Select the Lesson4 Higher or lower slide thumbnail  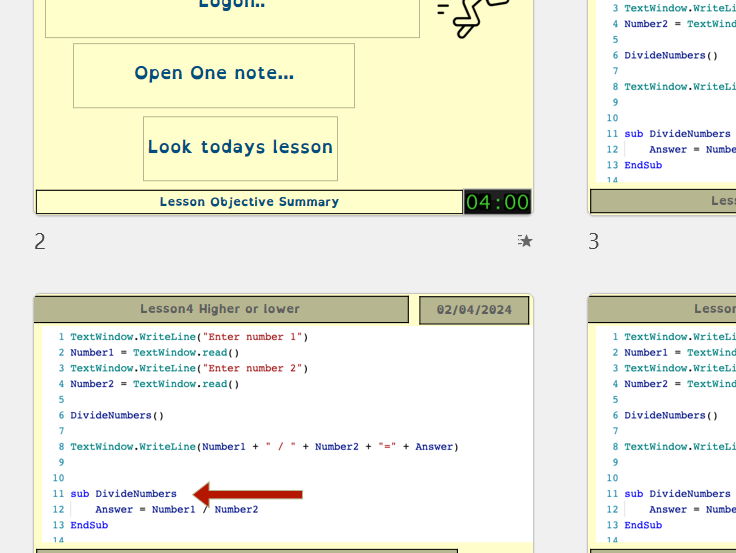pyautogui.click(x=284, y=423)
